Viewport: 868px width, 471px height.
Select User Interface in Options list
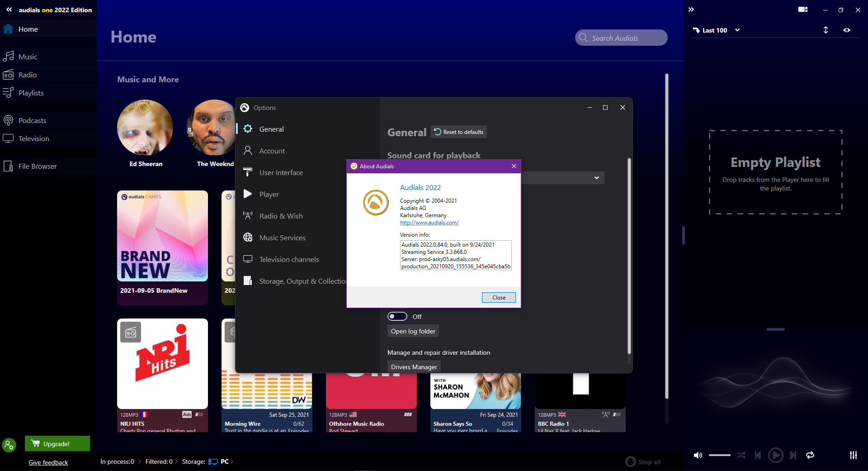281,172
